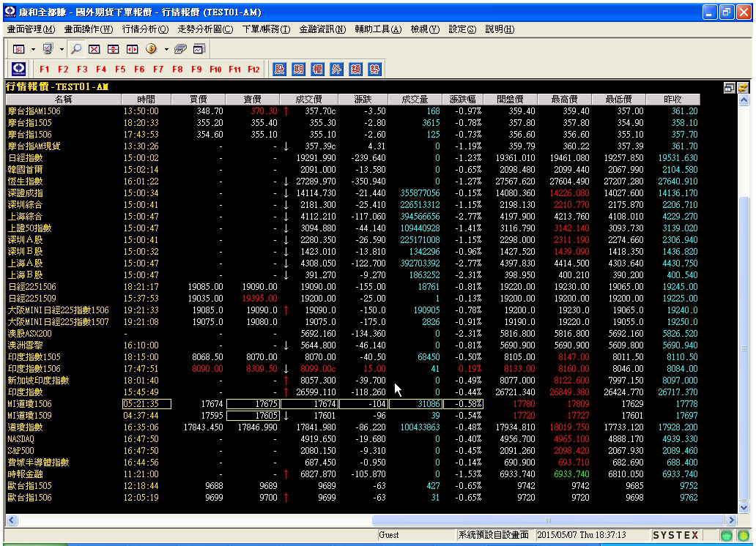This screenshot has height=546, width=756.
Task: Click the blue 權 options button
Action: [317, 69]
